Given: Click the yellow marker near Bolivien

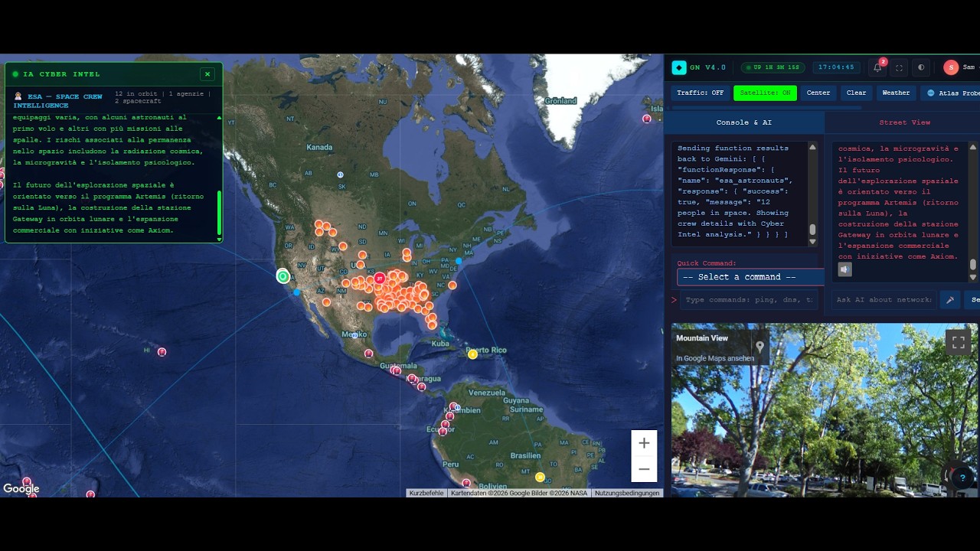Looking at the screenshot, I should click(x=540, y=477).
